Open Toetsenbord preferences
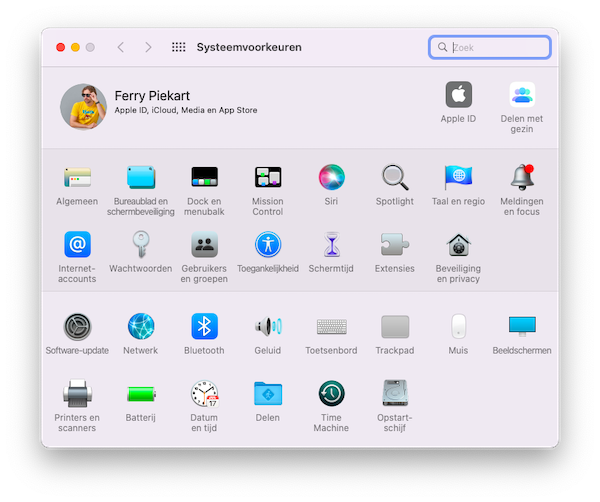 click(331, 326)
